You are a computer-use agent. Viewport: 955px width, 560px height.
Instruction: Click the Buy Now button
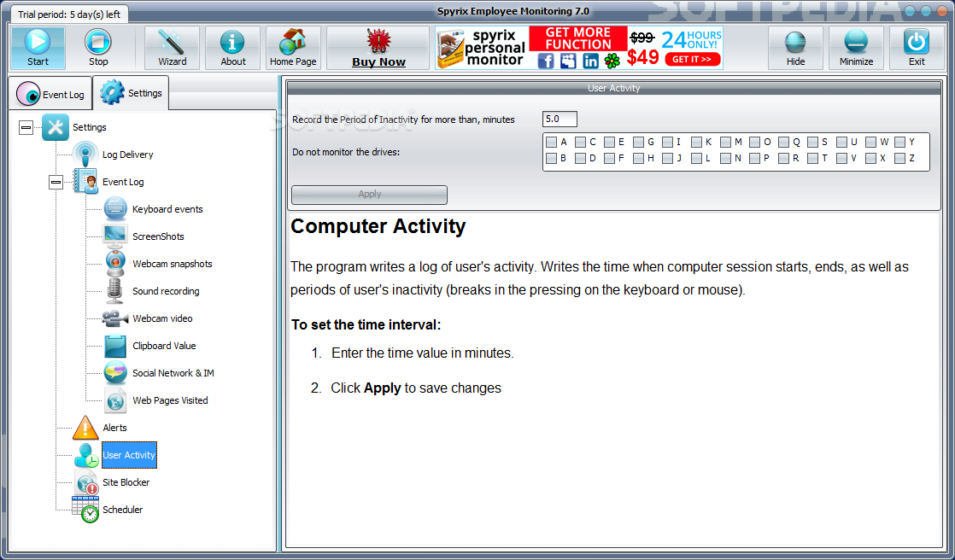[x=378, y=48]
